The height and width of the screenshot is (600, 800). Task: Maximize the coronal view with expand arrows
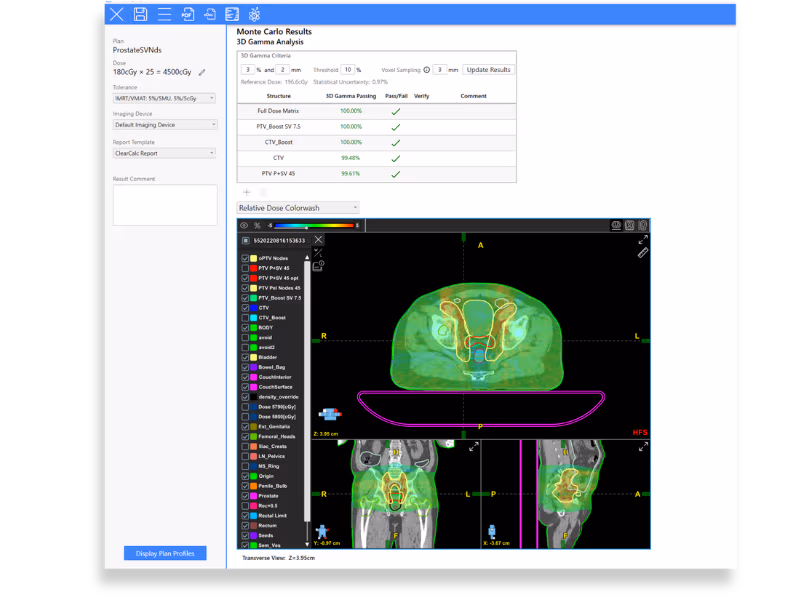(x=473, y=447)
